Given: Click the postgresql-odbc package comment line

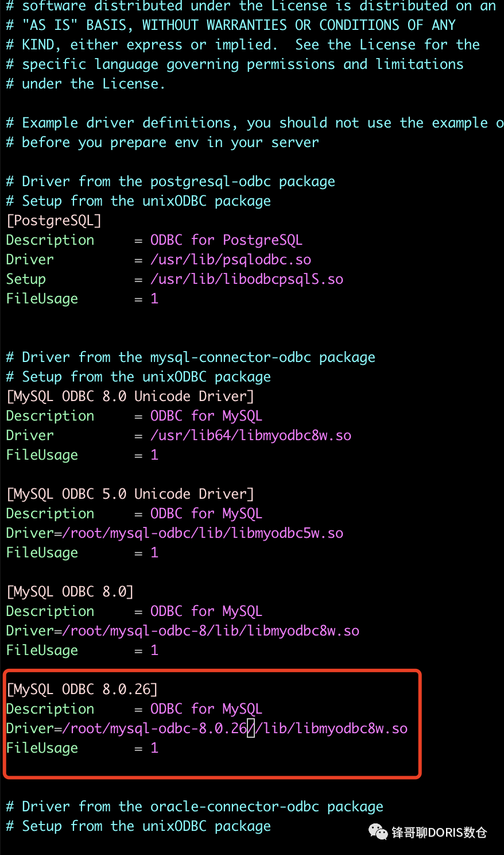Looking at the screenshot, I should point(170,182).
